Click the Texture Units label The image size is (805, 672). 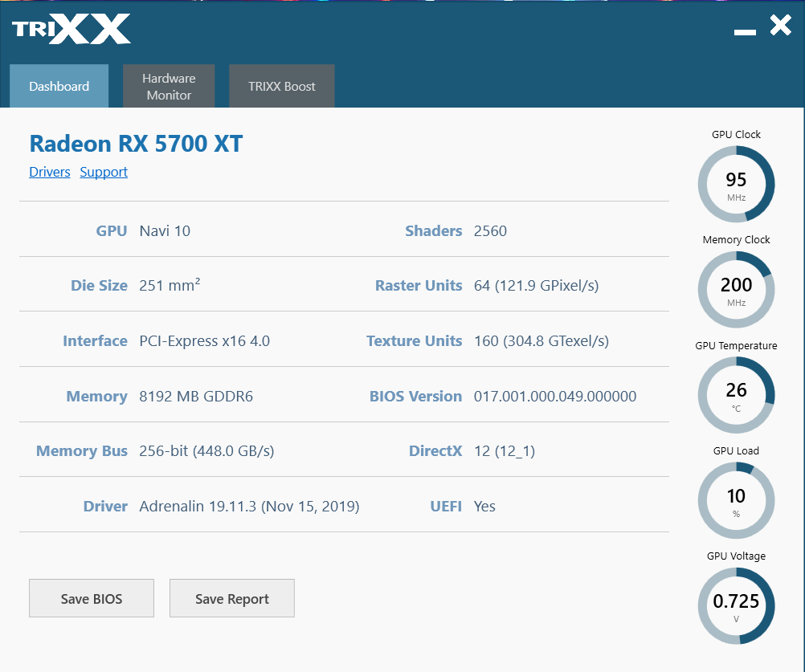click(415, 341)
